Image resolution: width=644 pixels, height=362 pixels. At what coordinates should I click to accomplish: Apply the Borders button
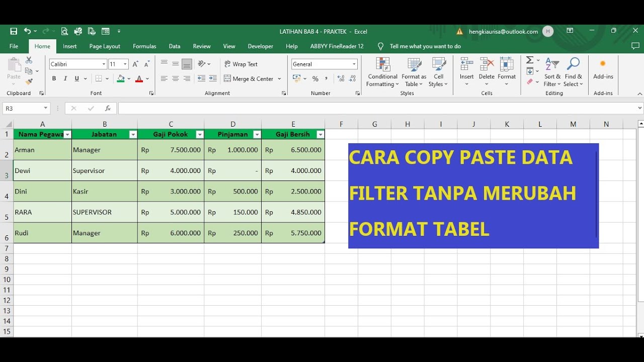99,78
